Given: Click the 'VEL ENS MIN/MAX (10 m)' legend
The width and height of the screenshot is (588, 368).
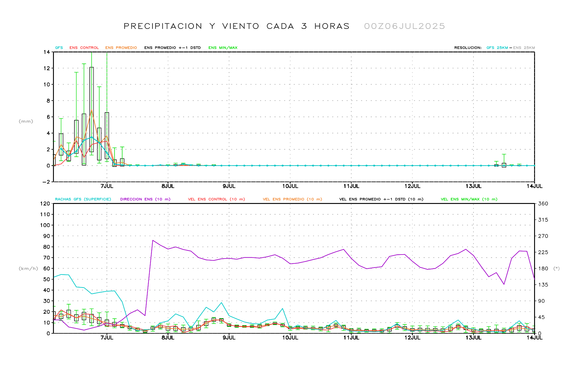Looking at the screenshot, I should point(469,199).
